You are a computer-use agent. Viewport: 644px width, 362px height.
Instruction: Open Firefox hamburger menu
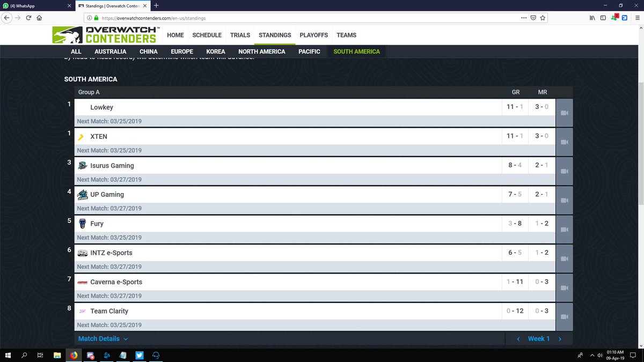pos(637,18)
